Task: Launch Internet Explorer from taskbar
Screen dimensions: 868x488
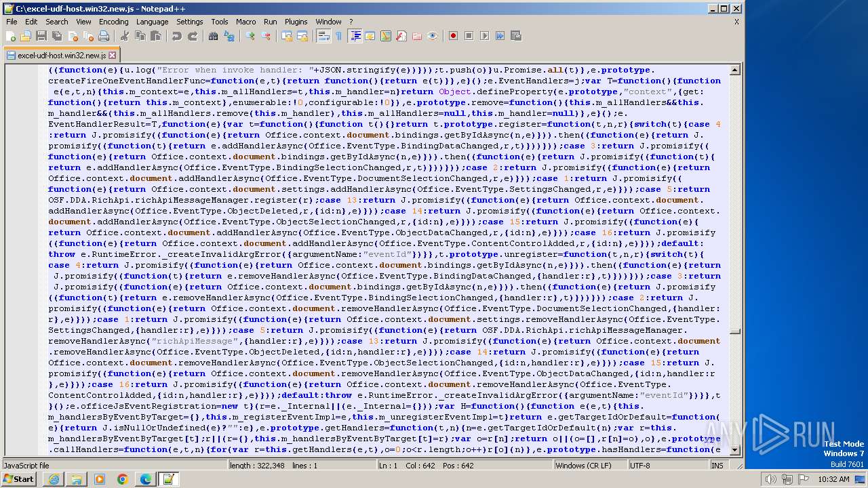Action: 54,479
